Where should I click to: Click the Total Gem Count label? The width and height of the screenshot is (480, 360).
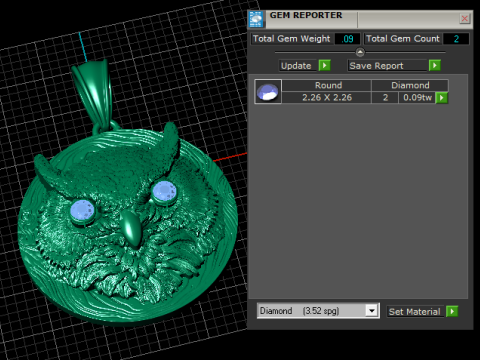coord(403,39)
